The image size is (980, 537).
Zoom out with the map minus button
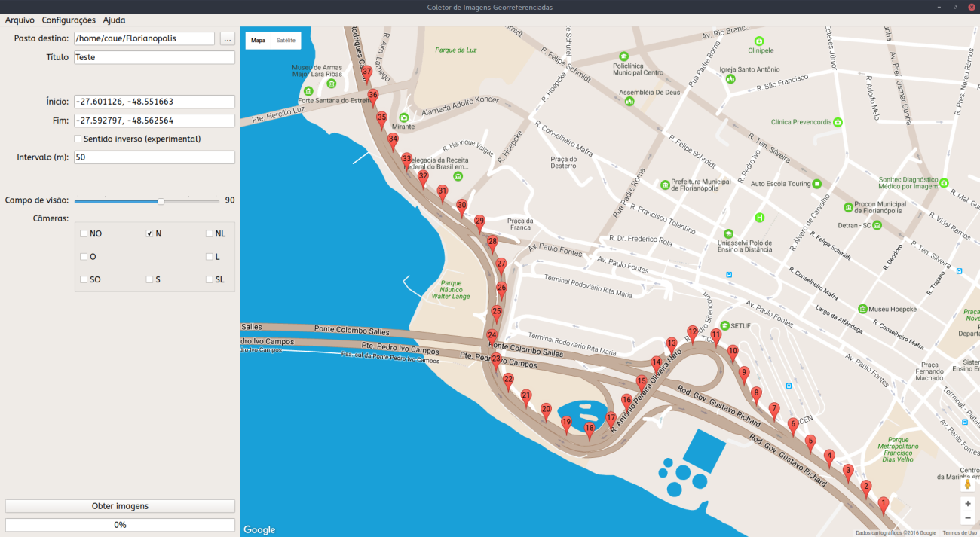point(968,517)
